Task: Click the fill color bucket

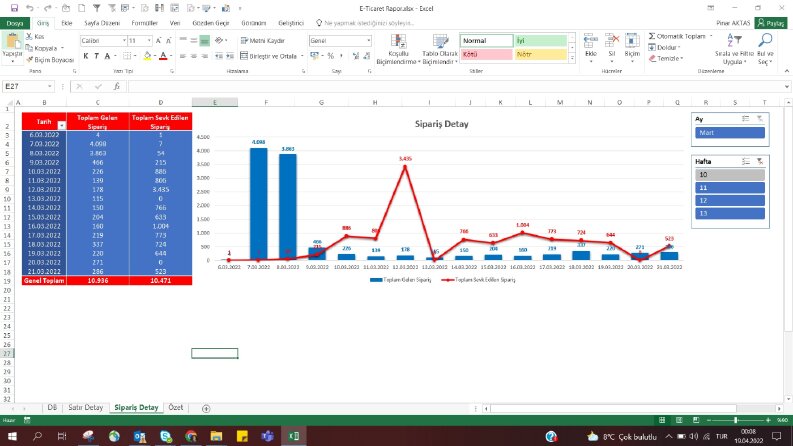Action: (x=147, y=56)
